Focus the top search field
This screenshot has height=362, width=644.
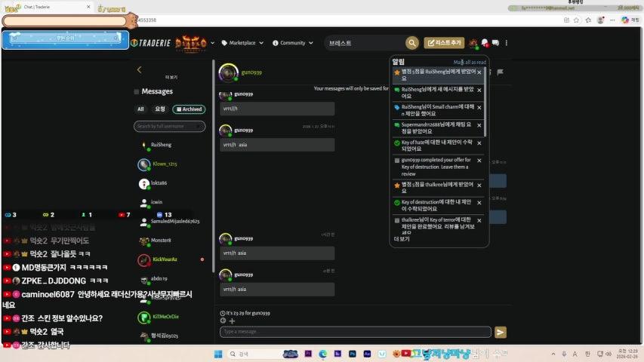pyautogui.click(x=365, y=43)
